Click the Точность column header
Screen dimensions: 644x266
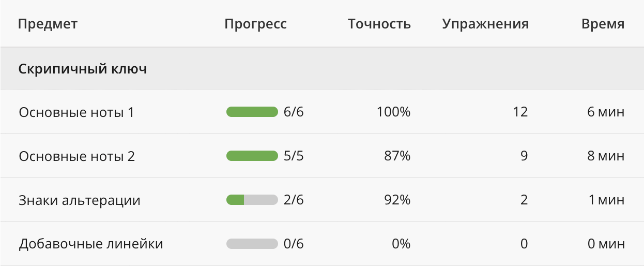tap(379, 24)
